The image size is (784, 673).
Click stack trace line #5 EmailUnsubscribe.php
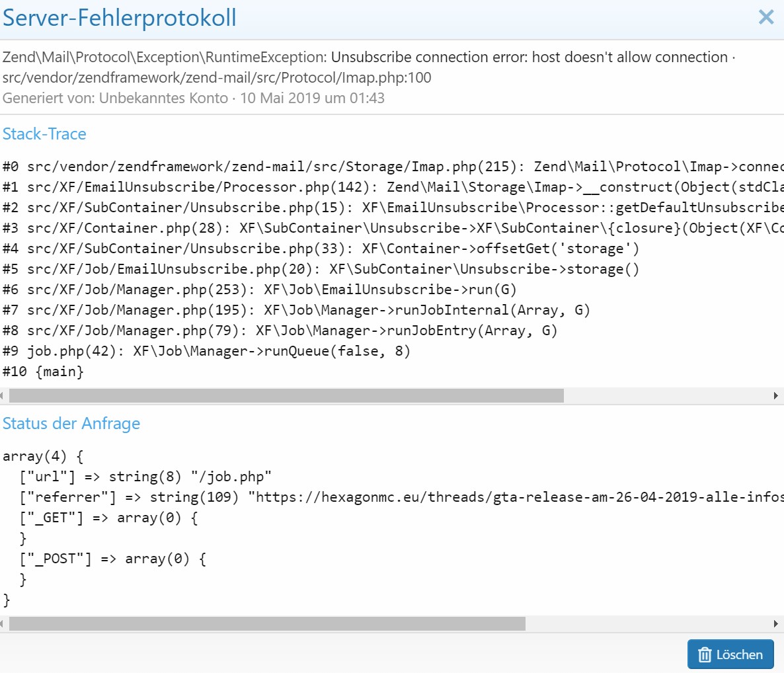[x=321, y=269]
